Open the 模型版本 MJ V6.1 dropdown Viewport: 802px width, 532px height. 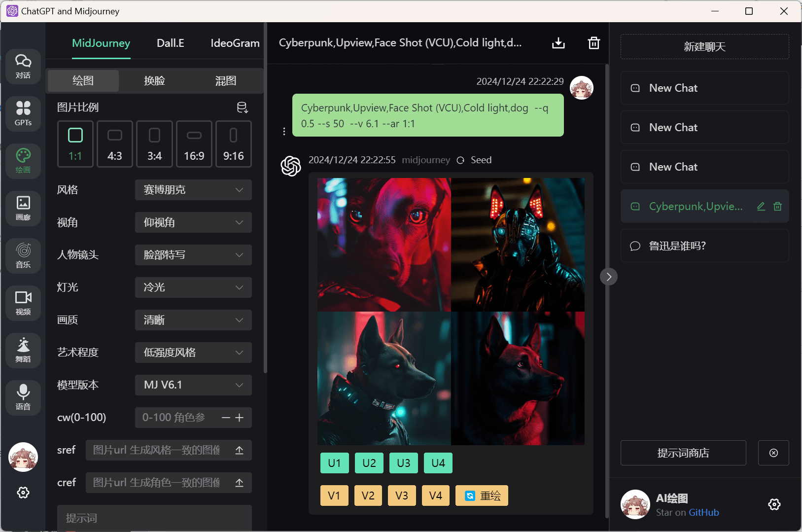pyautogui.click(x=193, y=385)
